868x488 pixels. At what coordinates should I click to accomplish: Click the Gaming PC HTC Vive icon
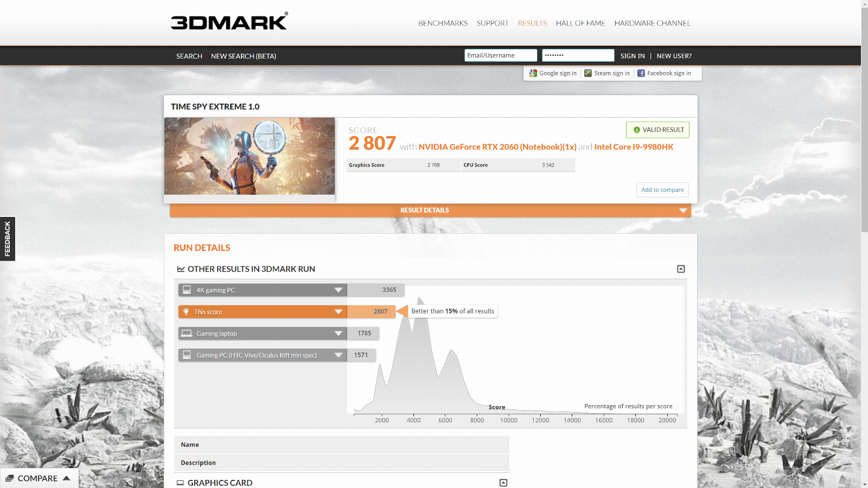click(x=187, y=355)
